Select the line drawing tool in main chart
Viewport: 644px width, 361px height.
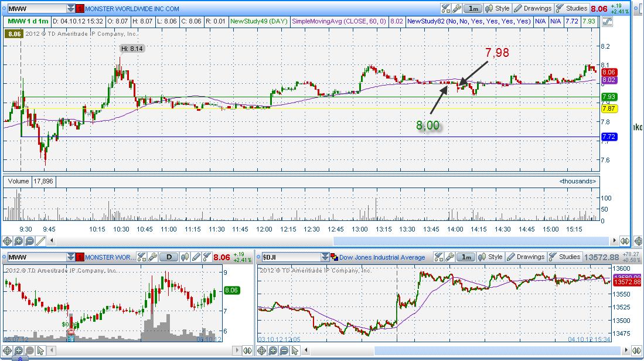[40, 241]
